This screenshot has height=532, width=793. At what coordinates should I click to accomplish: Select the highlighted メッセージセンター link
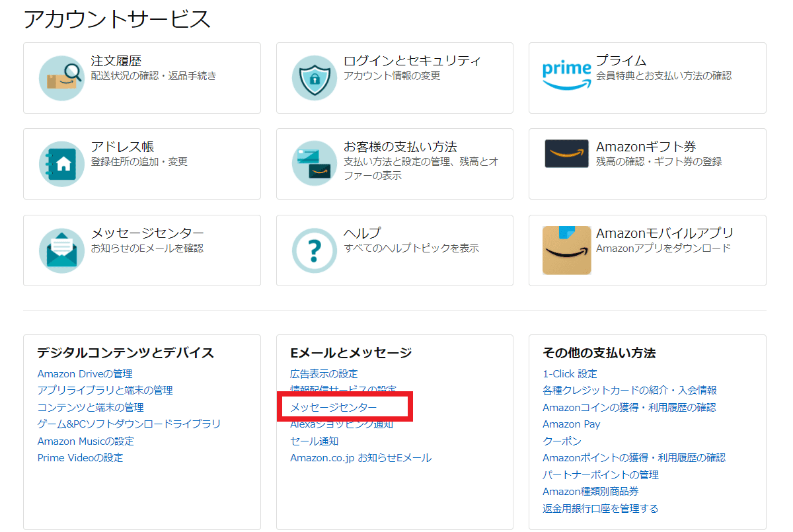pyautogui.click(x=334, y=407)
